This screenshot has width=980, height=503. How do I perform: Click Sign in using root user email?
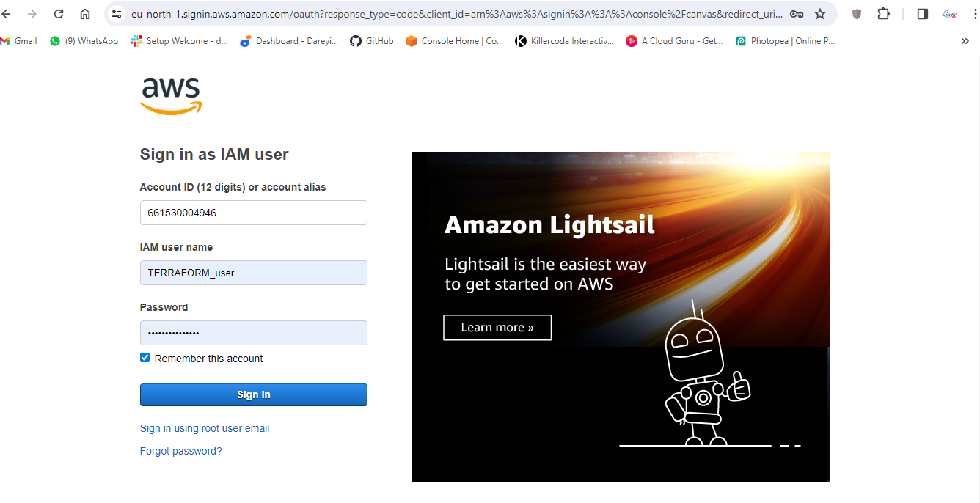(205, 428)
